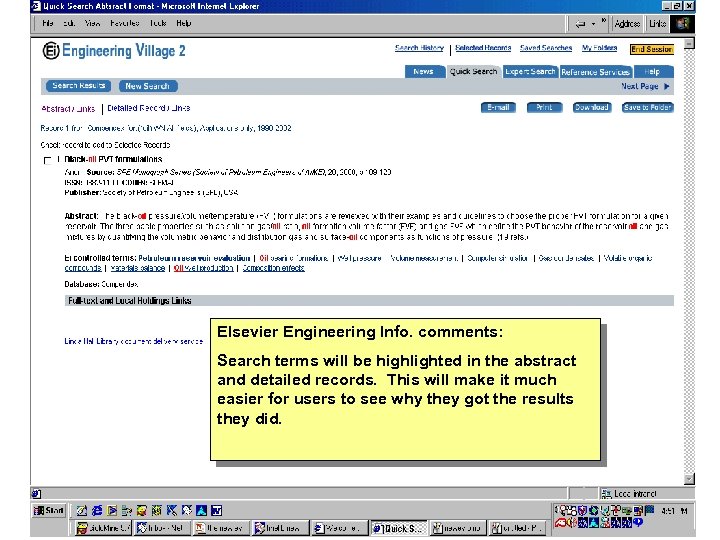The width and height of the screenshot is (720, 540).
Task: Open the Reference Services tab
Action: 595,72
